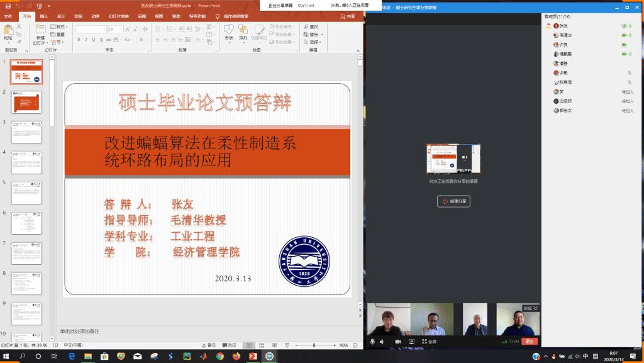Screen dimensions: 644x363
Task: Open the Insert (插入) ribbon tab
Action: 43,16
